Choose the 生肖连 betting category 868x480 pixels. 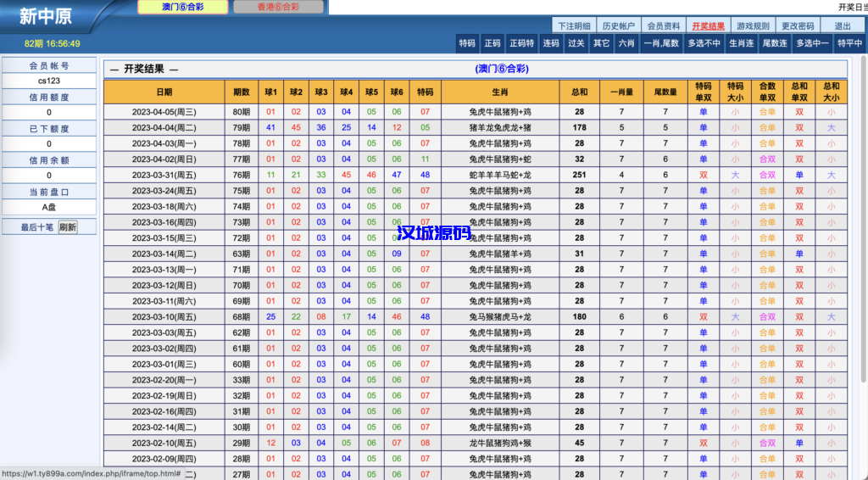pos(738,43)
